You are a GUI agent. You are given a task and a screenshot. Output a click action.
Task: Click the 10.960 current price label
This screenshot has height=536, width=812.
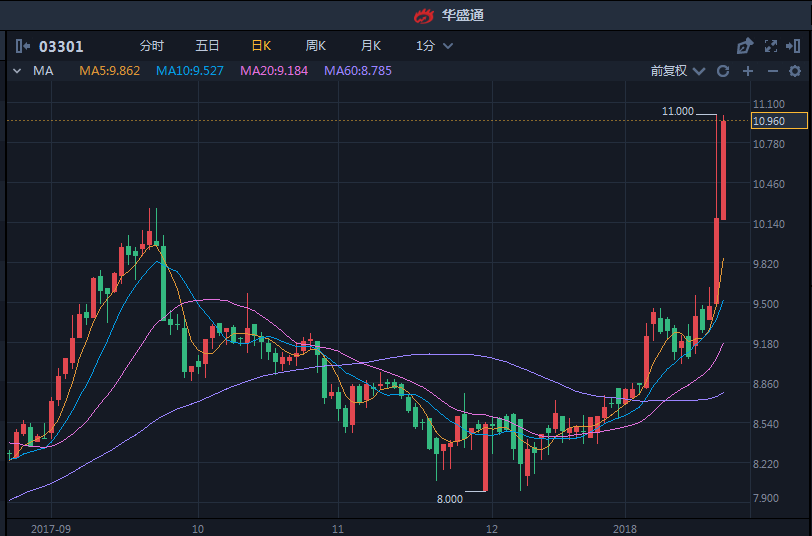(x=768, y=121)
